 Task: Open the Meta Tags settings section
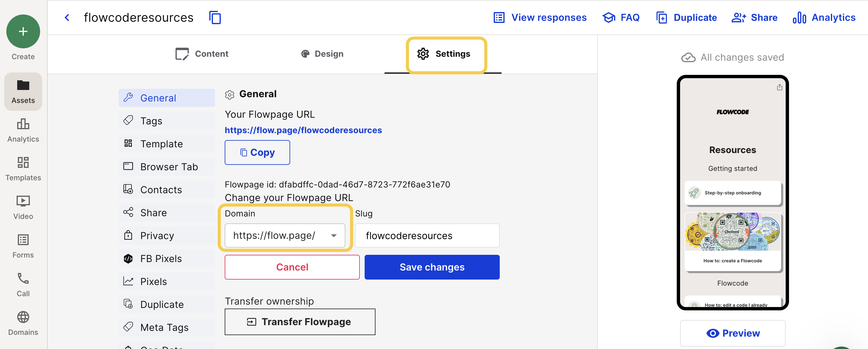pos(166,327)
